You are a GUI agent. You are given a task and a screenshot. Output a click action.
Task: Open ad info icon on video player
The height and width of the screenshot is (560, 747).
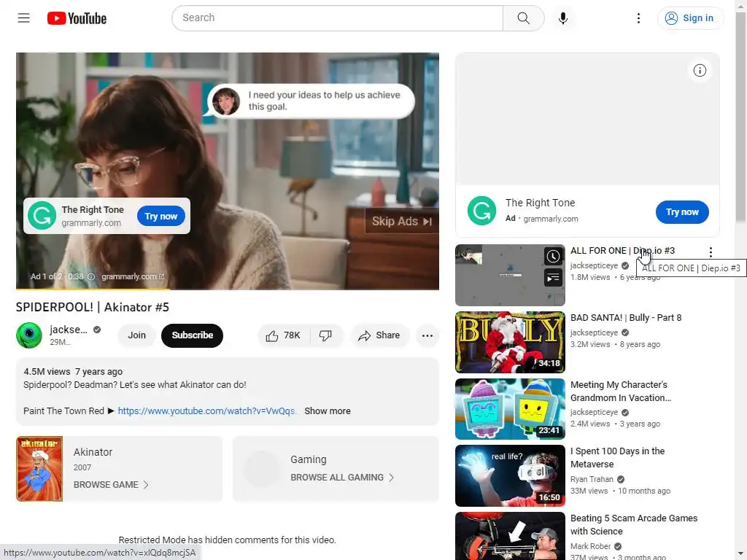pyautogui.click(x=91, y=276)
